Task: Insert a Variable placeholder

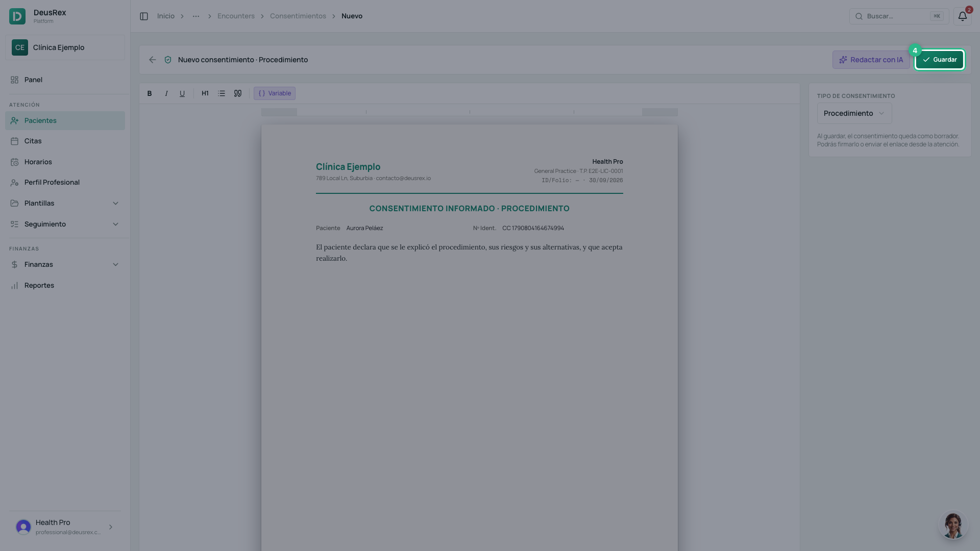Action: tap(275, 93)
